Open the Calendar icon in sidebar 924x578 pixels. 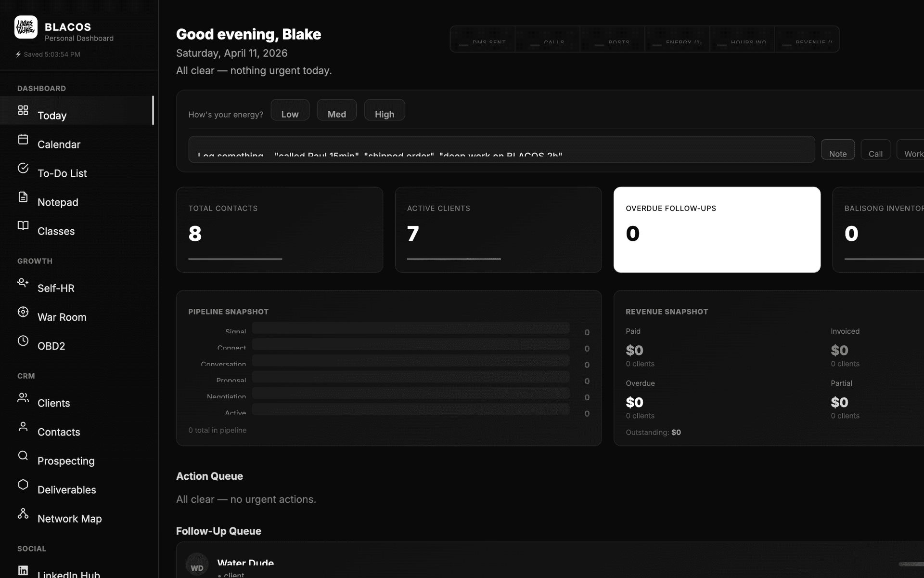(23, 139)
